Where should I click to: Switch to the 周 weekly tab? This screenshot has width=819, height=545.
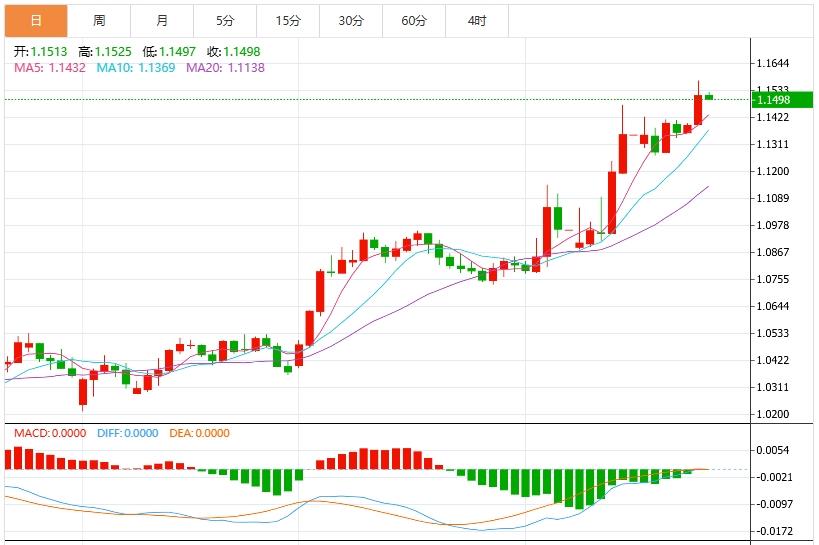[99, 20]
